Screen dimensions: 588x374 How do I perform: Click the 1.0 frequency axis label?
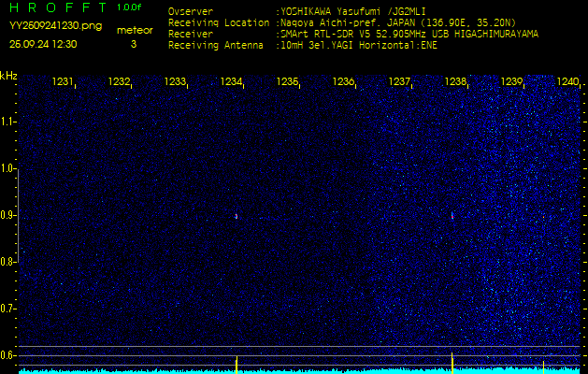point(8,169)
